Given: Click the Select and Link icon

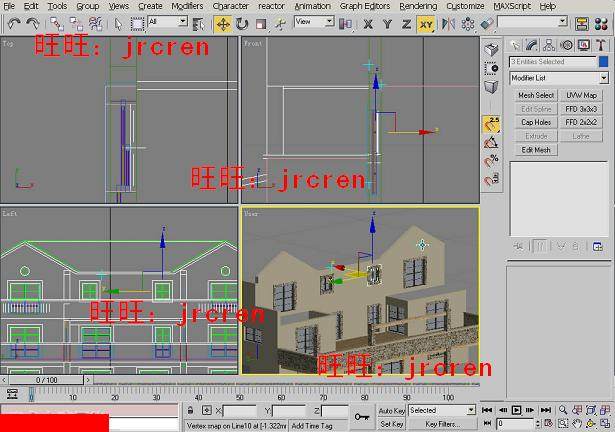Looking at the screenshot, I should [x=57, y=24].
